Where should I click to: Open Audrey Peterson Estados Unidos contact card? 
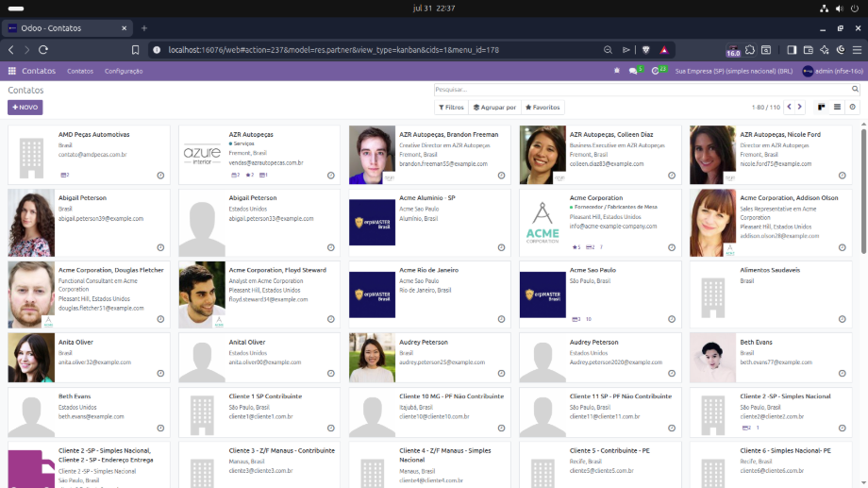click(600, 358)
